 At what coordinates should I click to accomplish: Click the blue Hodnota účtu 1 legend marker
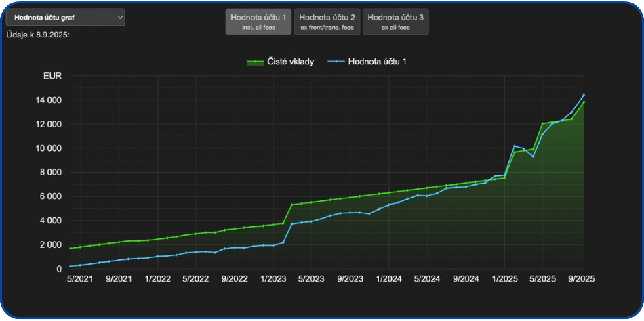(x=336, y=62)
